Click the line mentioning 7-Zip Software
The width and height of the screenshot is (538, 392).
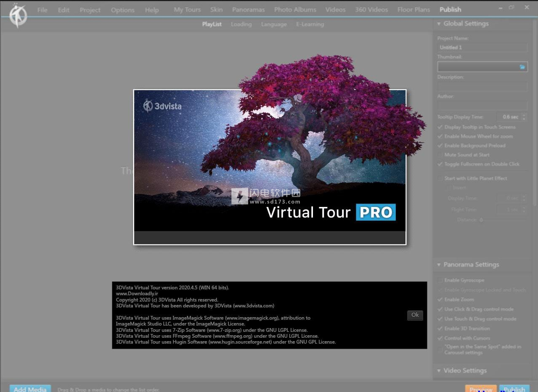click(x=212, y=330)
